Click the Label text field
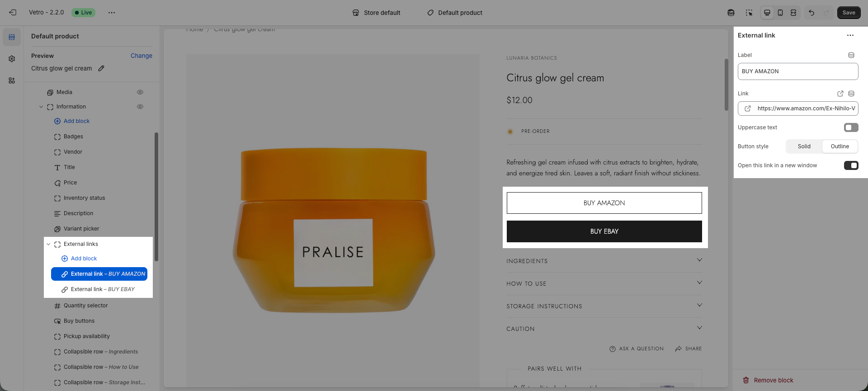This screenshot has width=868, height=391. point(797,71)
